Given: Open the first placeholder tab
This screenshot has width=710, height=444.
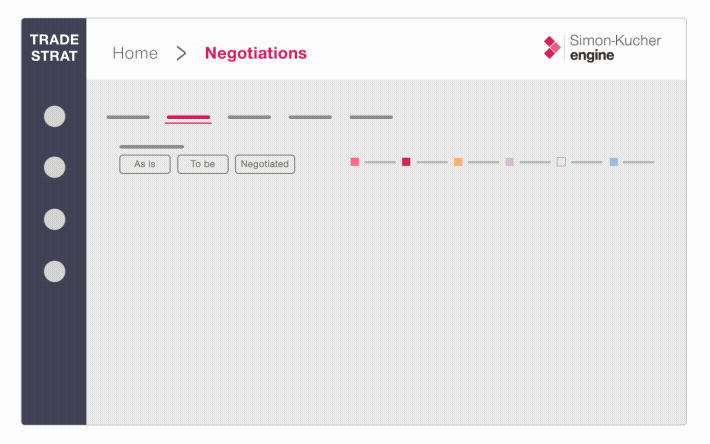Looking at the screenshot, I should tap(128, 117).
